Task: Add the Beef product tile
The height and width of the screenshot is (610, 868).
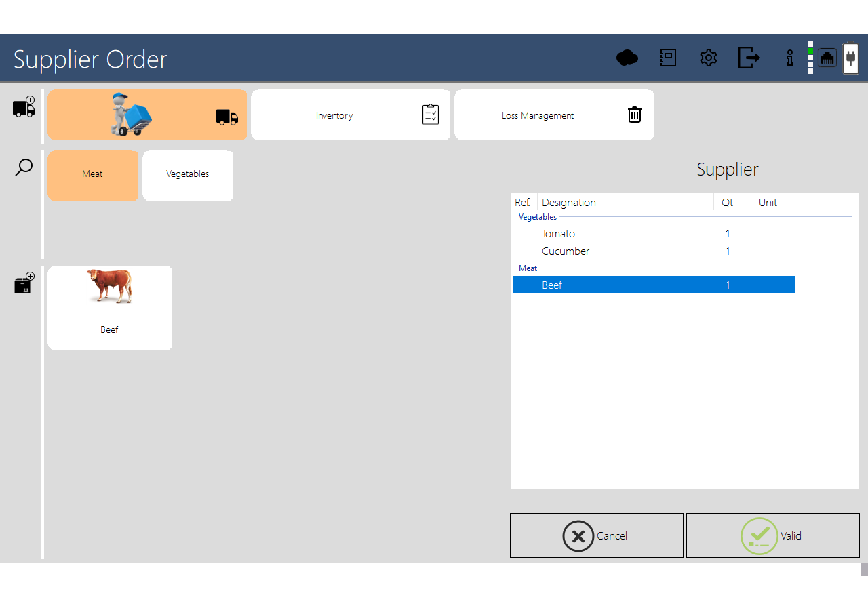Action: coord(110,308)
